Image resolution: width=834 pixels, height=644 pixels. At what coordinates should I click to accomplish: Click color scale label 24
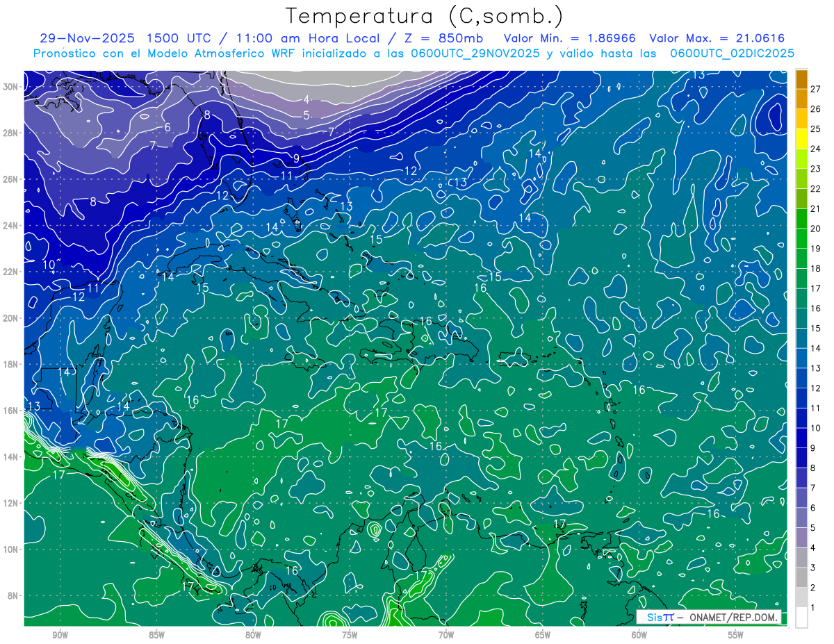[x=816, y=149]
